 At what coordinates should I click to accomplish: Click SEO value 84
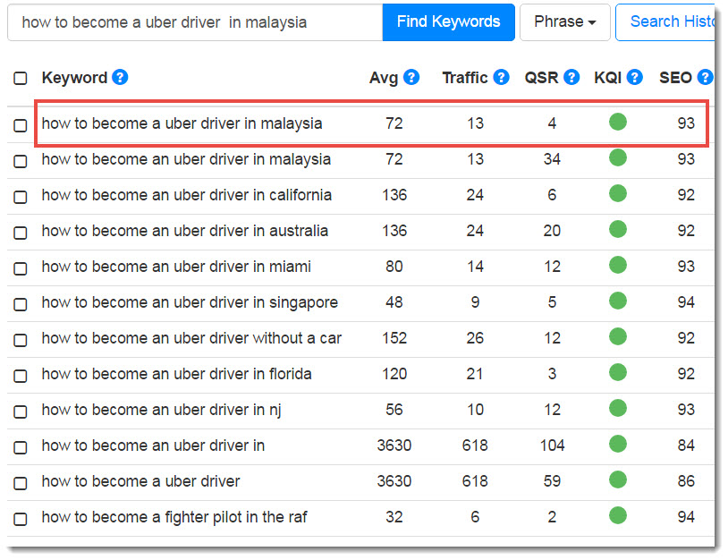click(x=686, y=445)
